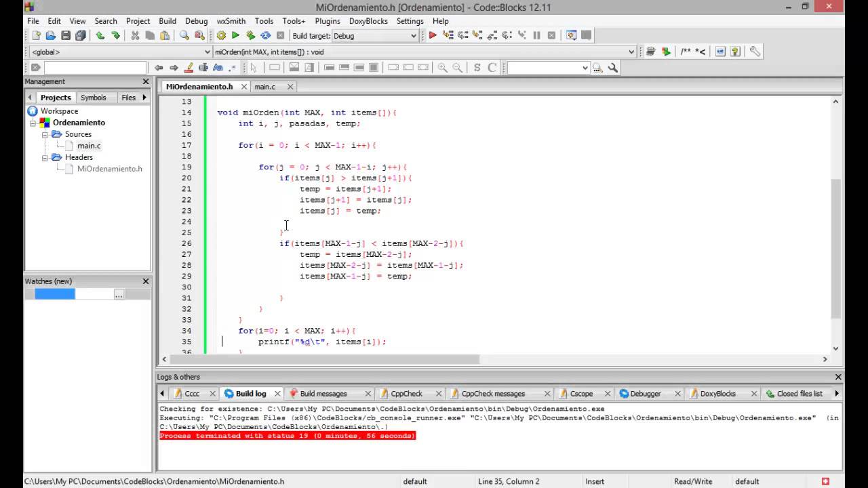Switch to the Symbols tab
Viewport: 868px width, 488px height.
point(94,98)
